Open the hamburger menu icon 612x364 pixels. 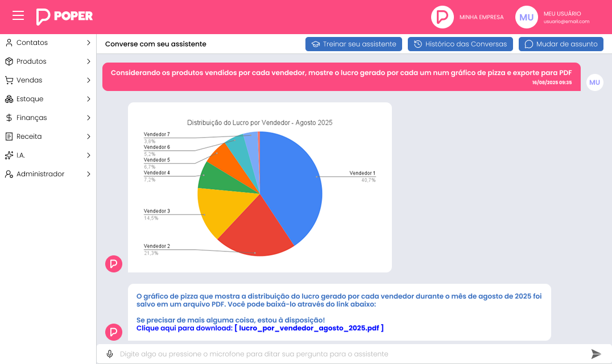pos(18,16)
